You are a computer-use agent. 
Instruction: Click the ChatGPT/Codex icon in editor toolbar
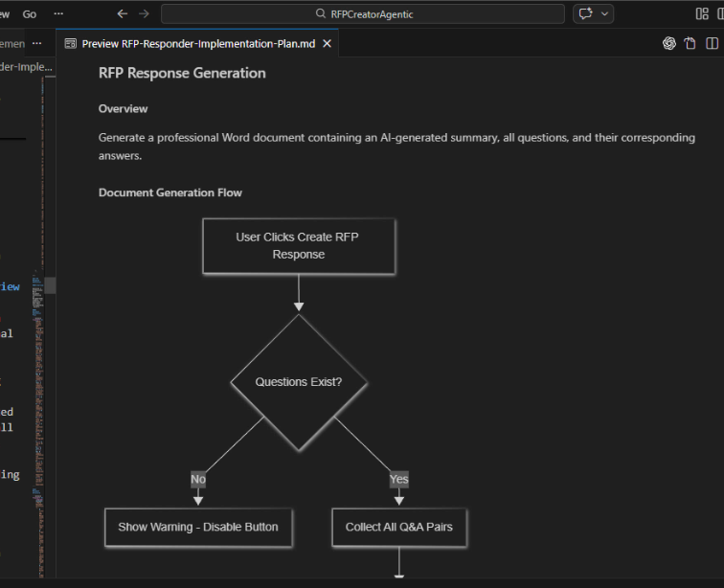click(669, 44)
